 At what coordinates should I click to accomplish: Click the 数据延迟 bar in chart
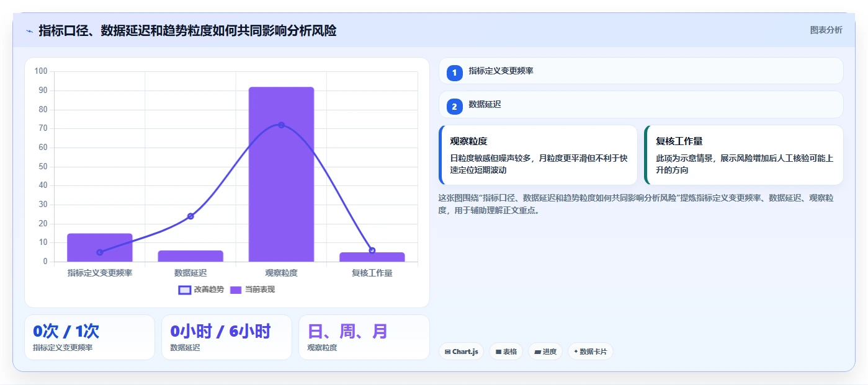point(190,256)
